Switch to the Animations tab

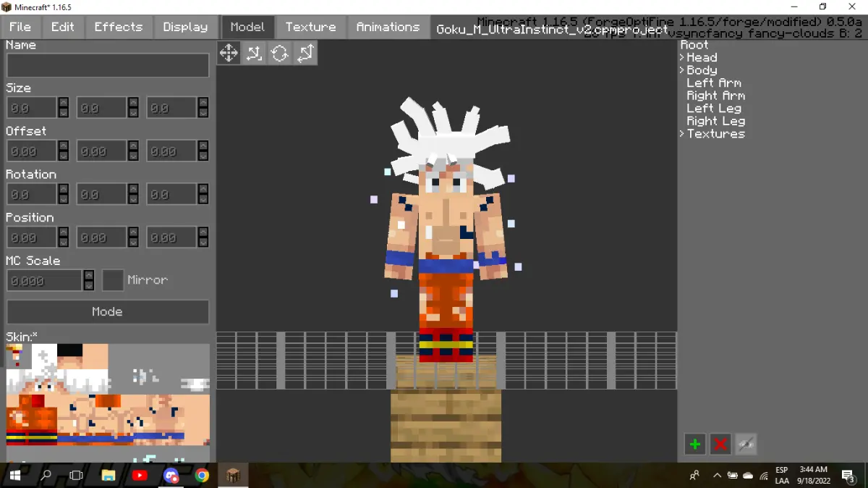click(388, 27)
